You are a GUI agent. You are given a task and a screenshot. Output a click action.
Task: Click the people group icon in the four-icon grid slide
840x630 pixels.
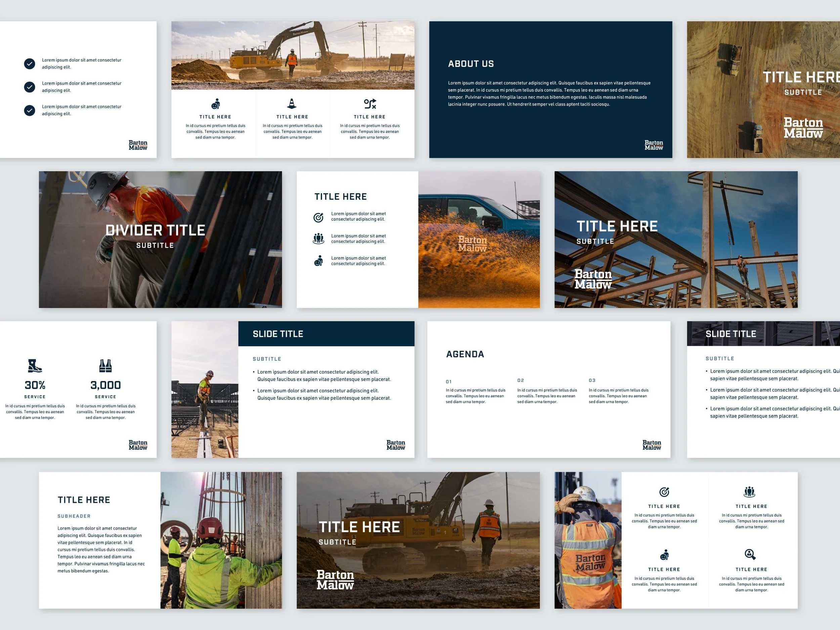(749, 492)
